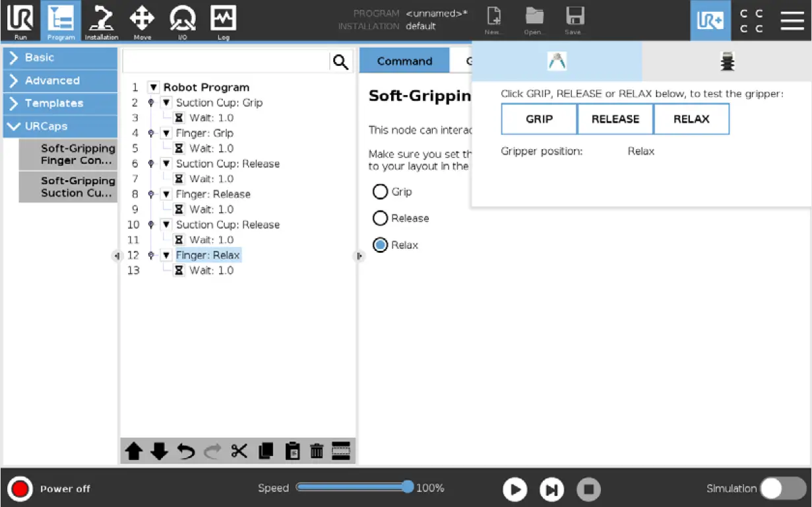The image size is (812, 507).
Task: Expand the Templates section
Action: click(60, 104)
